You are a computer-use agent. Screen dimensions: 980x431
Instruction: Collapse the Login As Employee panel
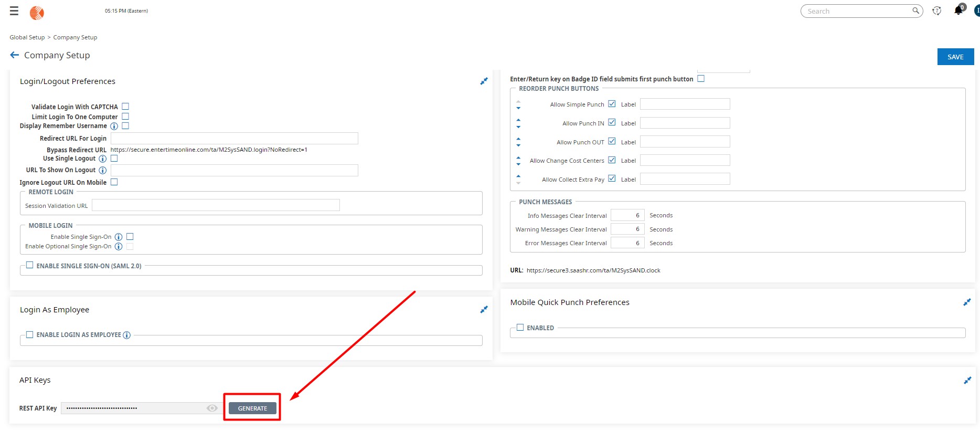point(484,310)
